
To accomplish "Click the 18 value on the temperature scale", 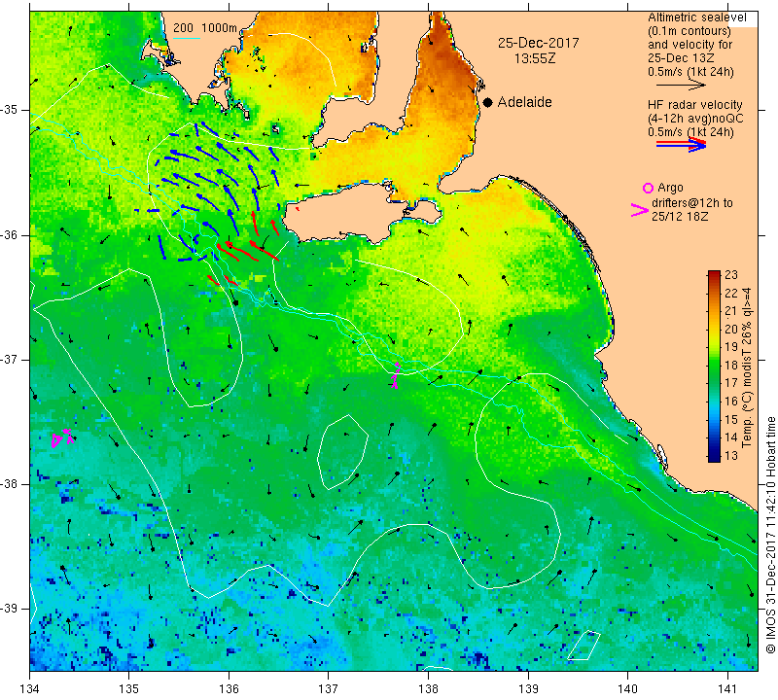I will pyautogui.click(x=731, y=366).
